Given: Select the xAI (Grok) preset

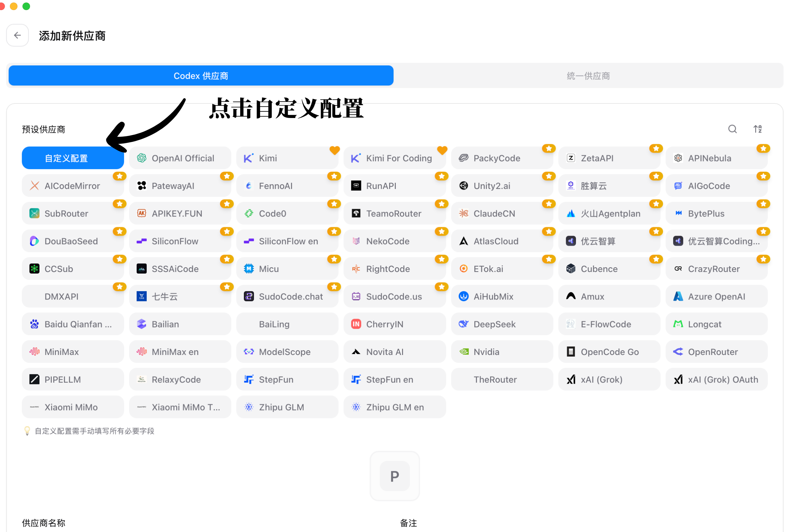Looking at the screenshot, I should pyautogui.click(x=609, y=379).
